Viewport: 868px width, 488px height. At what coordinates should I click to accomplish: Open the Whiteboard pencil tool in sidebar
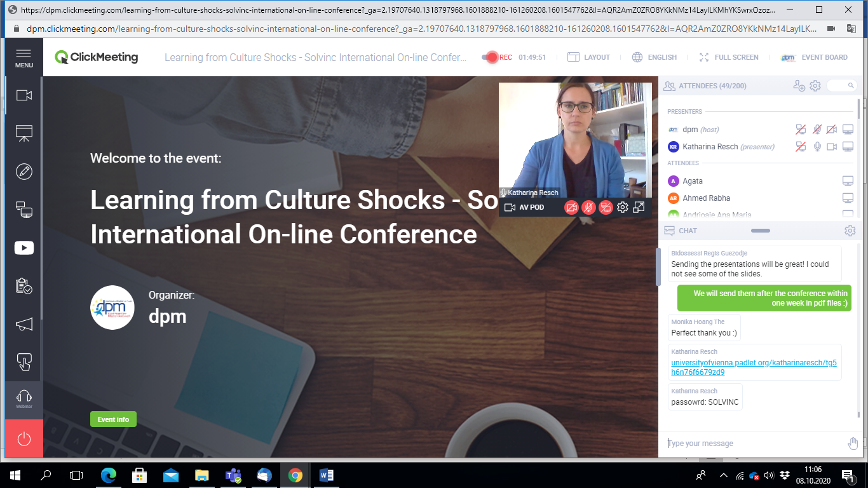tap(24, 172)
